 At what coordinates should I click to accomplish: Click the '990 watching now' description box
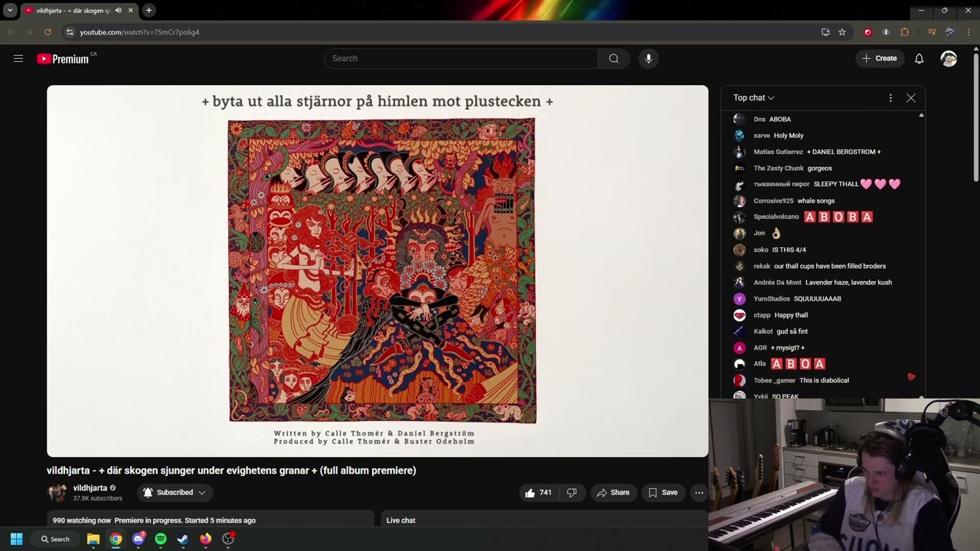pos(211,520)
